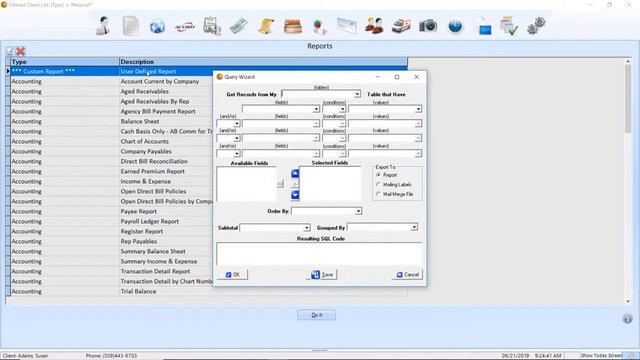
Task: Click the Reports list vertical scrollbar thumb
Action: pyautogui.click(x=628, y=99)
